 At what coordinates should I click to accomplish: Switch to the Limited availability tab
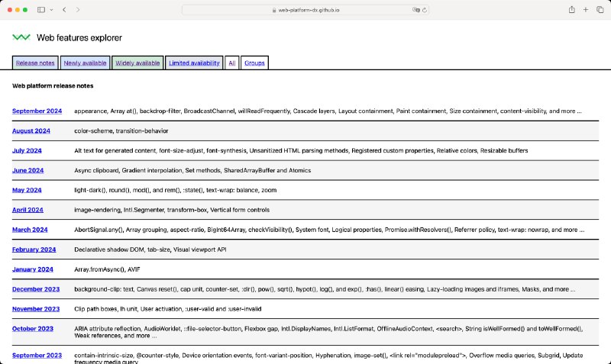[x=194, y=63]
